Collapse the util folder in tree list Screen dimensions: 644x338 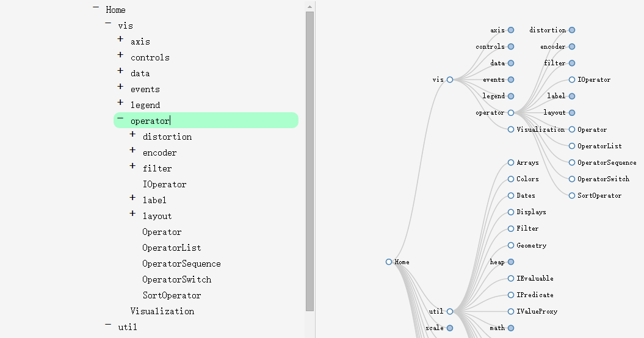[108, 325]
